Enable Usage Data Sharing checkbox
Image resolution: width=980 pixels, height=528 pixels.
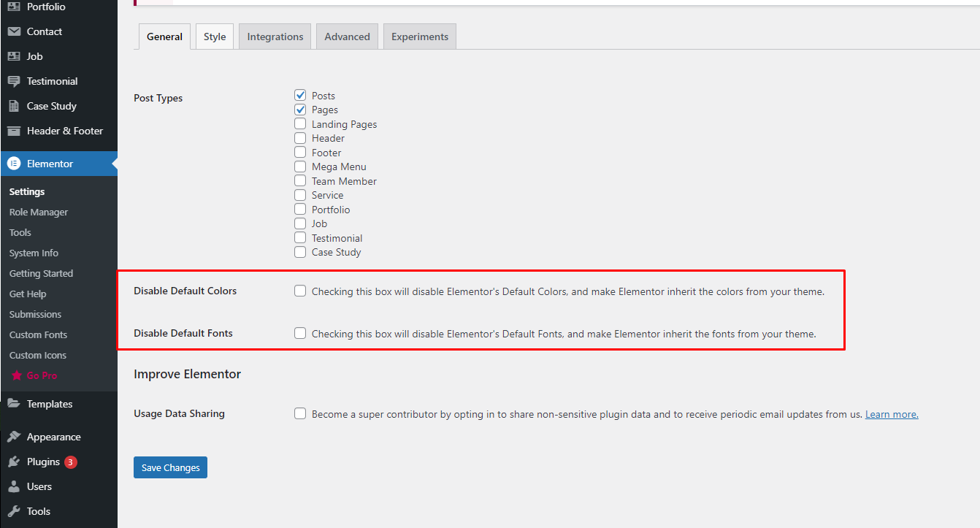point(300,413)
